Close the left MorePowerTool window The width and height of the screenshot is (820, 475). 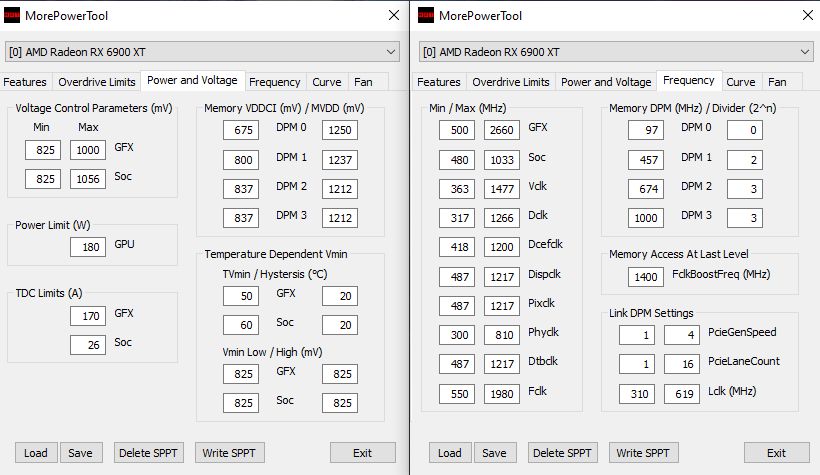click(x=394, y=15)
